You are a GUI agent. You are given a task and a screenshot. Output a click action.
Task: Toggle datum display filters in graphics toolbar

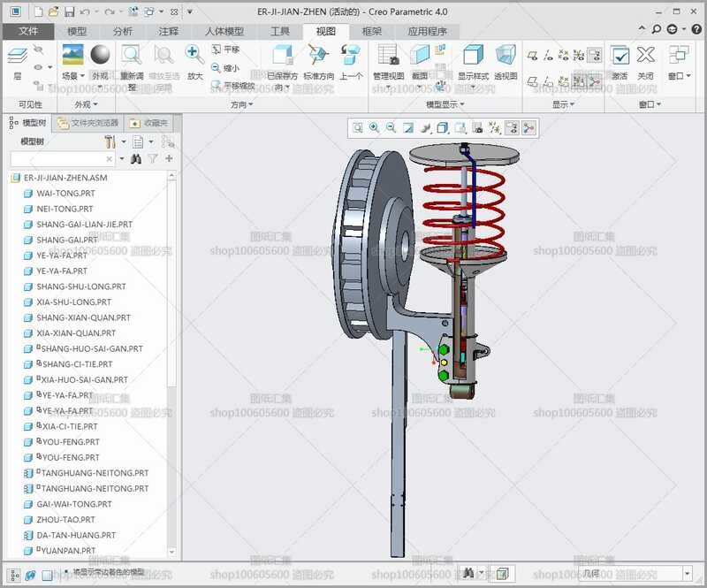tap(495, 127)
